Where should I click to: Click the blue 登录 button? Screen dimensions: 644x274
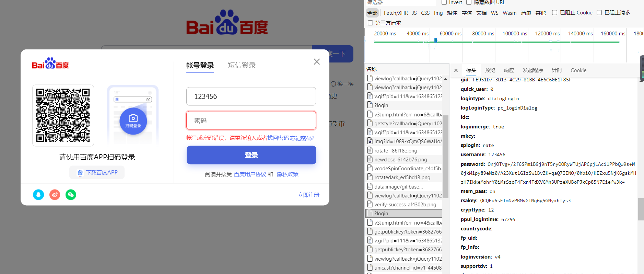tap(251, 155)
